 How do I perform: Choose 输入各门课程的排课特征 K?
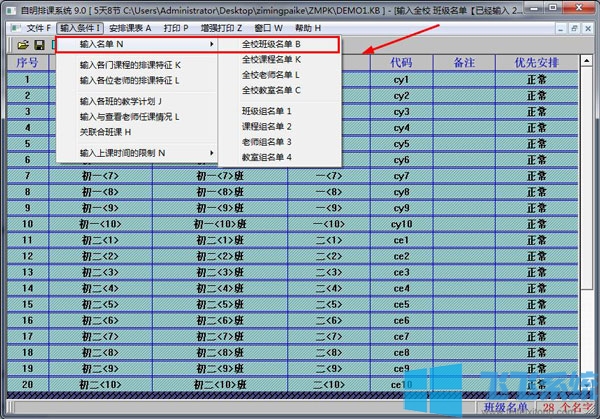click(137, 65)
